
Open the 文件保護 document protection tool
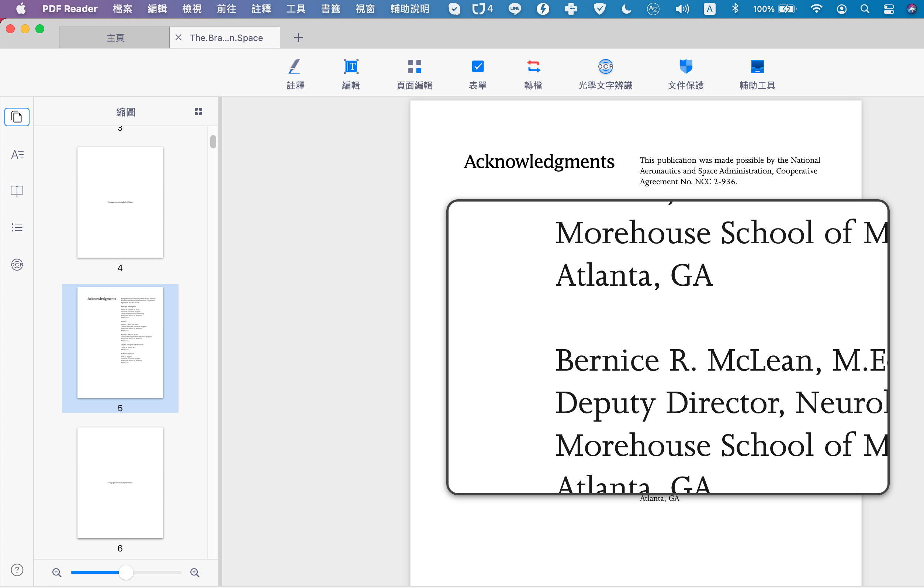click(x=685, y=75)
